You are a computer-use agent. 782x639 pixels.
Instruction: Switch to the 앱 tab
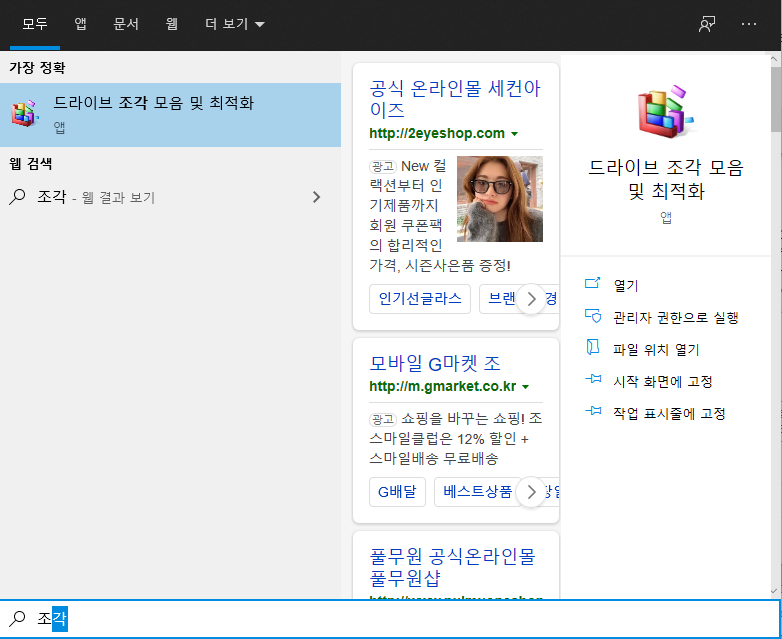pyautogui.click(x=80, y=24)
